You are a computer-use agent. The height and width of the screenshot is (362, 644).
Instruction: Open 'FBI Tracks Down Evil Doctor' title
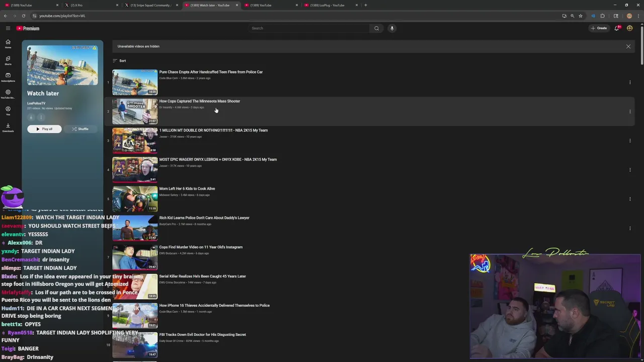point(203,334)
